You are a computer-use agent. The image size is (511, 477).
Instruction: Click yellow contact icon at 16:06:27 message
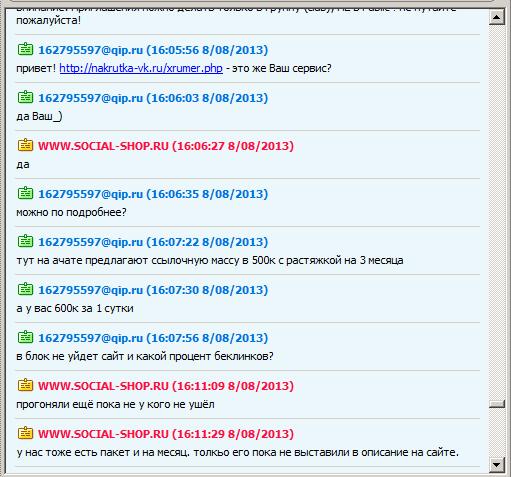25,145
